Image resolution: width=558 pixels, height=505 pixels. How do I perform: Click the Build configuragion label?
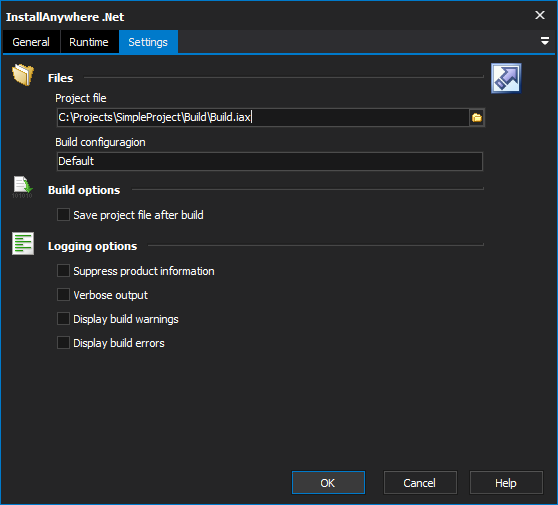tap(100, 142)
